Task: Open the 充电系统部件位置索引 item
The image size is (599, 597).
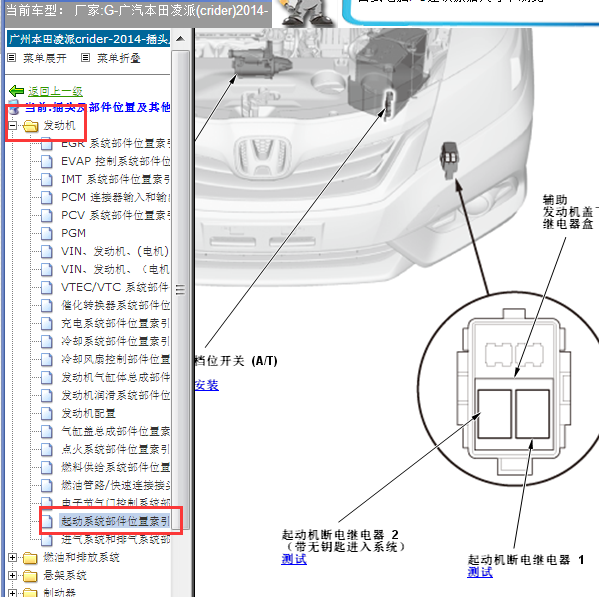Action: pos(115,323)
